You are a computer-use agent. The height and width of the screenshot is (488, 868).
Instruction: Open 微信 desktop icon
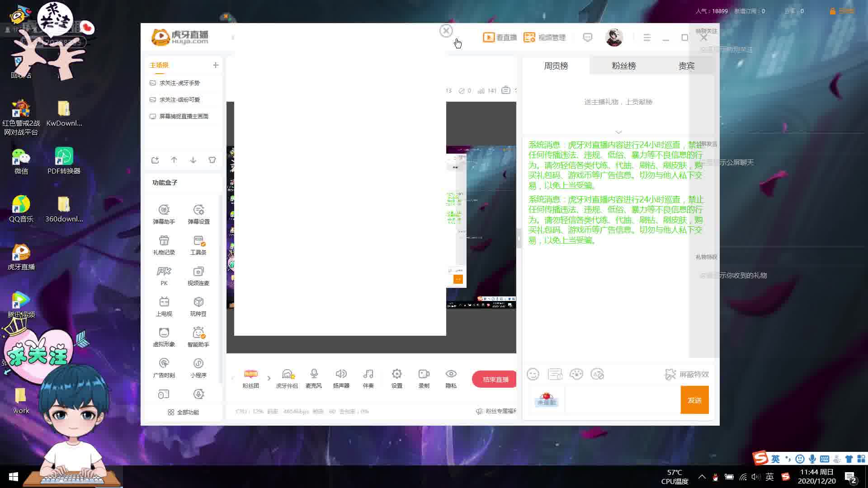21,161
